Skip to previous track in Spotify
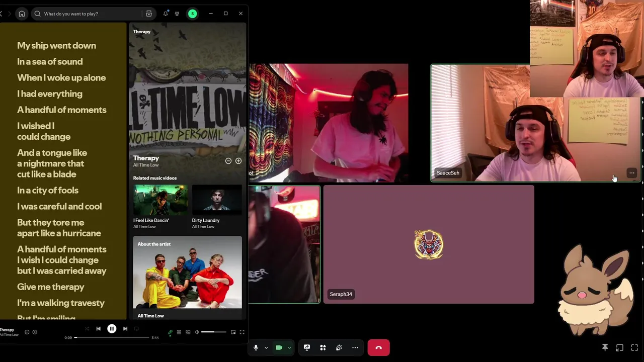Image resolution: width=644 pixels, height=362 pixels. pos(99,329)
